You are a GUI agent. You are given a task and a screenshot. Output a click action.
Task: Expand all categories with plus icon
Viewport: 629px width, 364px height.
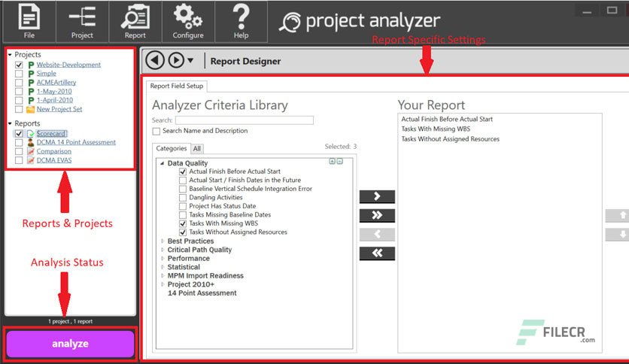[332, 161]
